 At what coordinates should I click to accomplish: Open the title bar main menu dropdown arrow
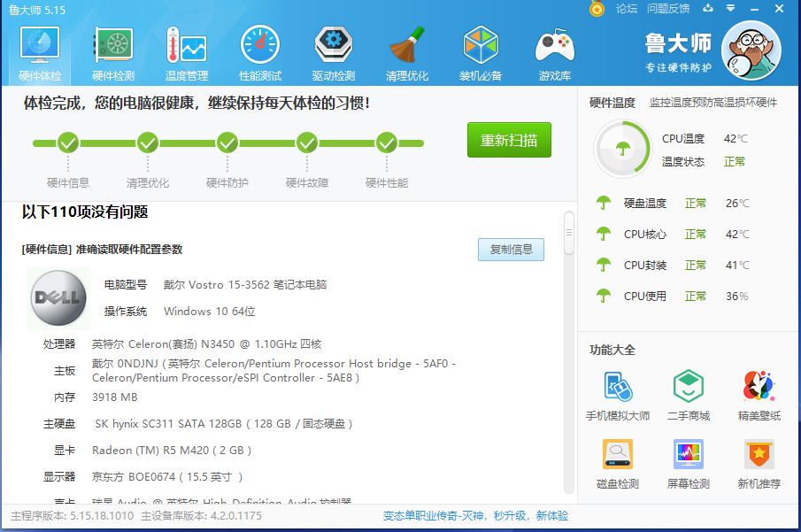point(730,9)
